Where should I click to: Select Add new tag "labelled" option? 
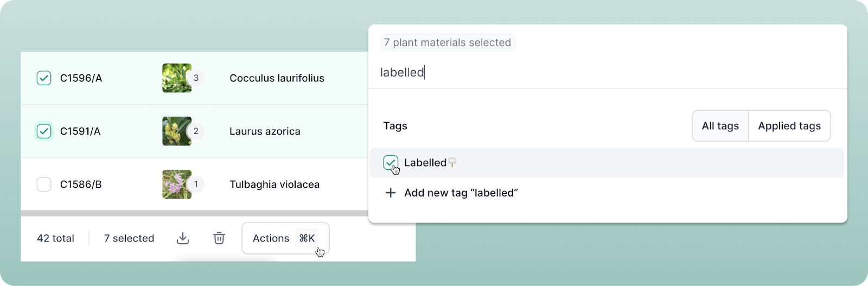point(461,193)
